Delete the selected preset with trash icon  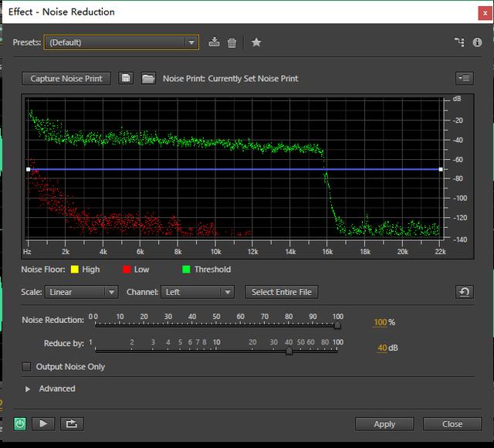point(232,42)
